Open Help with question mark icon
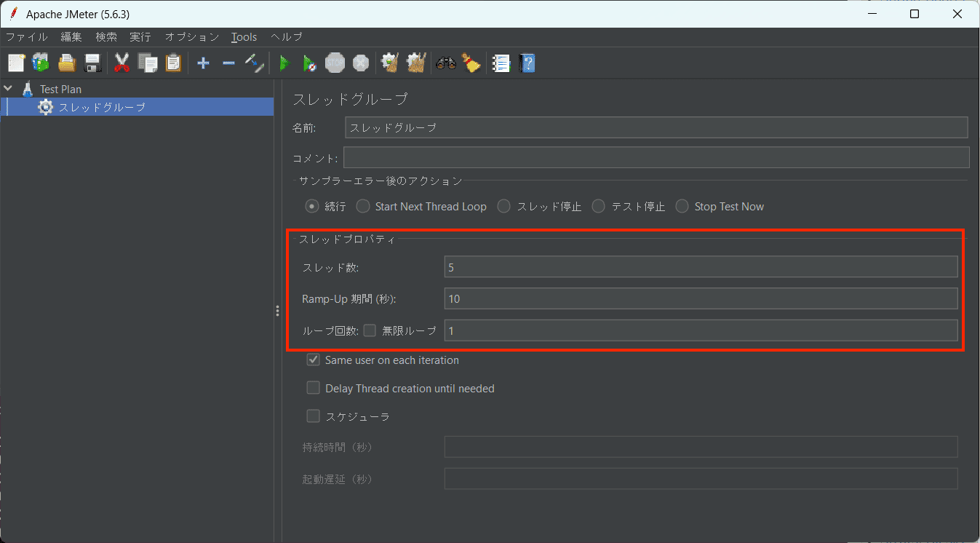Viewport: 980px width, 543px height. click(x=527, y=63)
